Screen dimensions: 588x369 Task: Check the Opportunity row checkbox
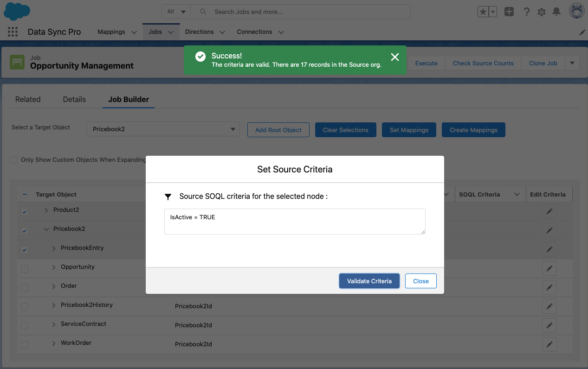coord(25,269)
